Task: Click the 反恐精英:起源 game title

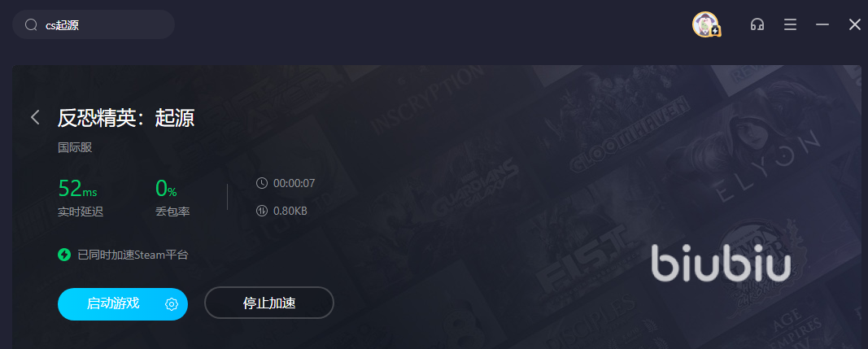Action: (x=126, y=117)
